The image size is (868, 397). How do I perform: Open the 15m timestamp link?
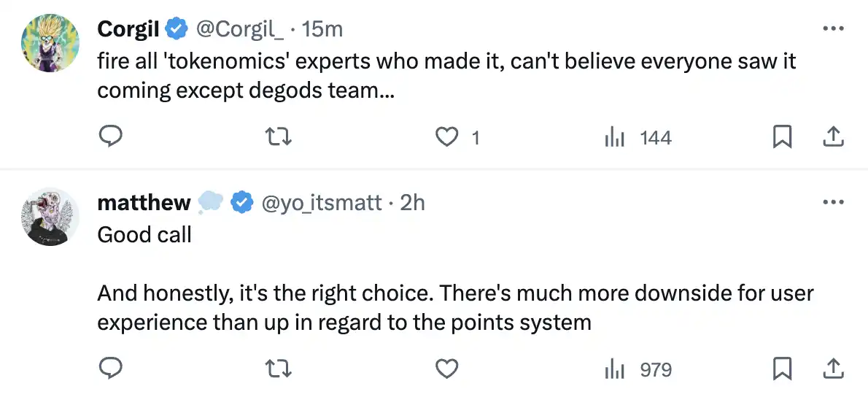pyautogui.click(x=322, y=28)
